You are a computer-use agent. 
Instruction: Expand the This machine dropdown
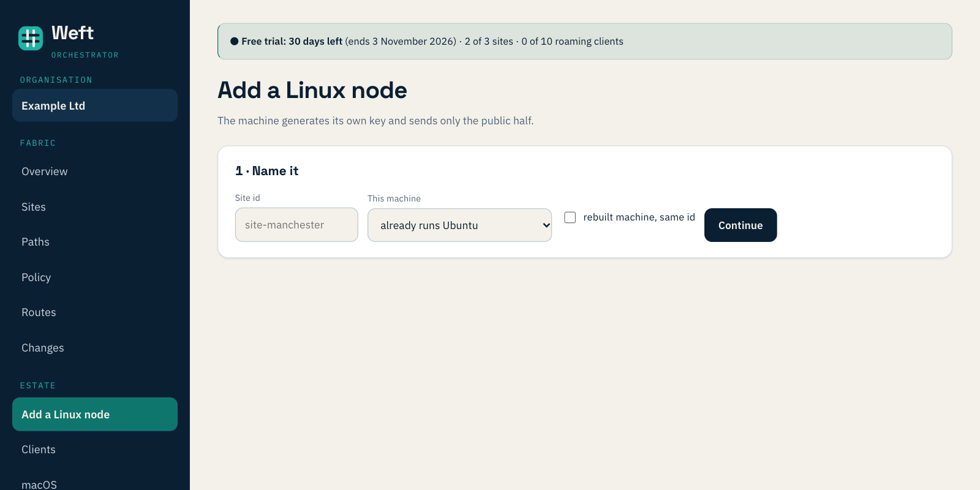tap(459, 225)
